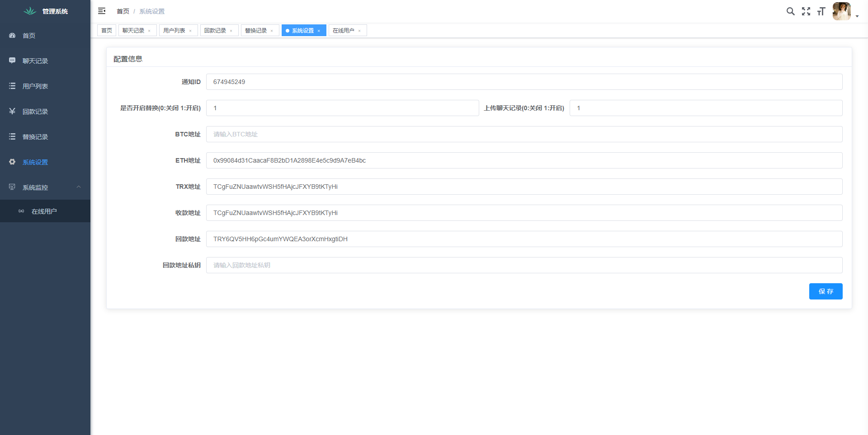Viewport: 868px width, 435px height.
Task: Click the user avatar picture
Action: (841, 11)
